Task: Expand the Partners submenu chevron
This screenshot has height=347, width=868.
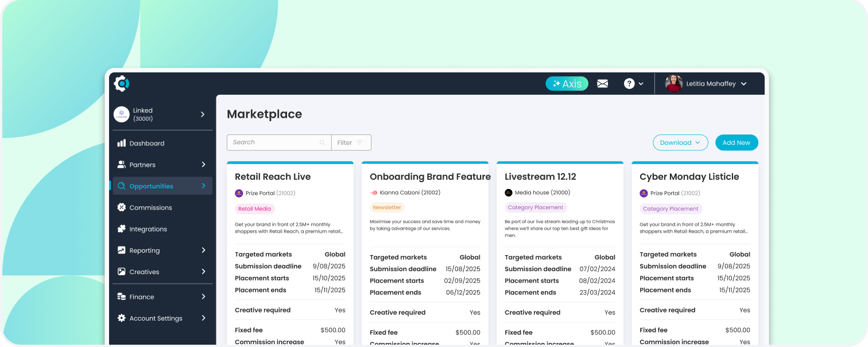Action: tap(203, 164)
